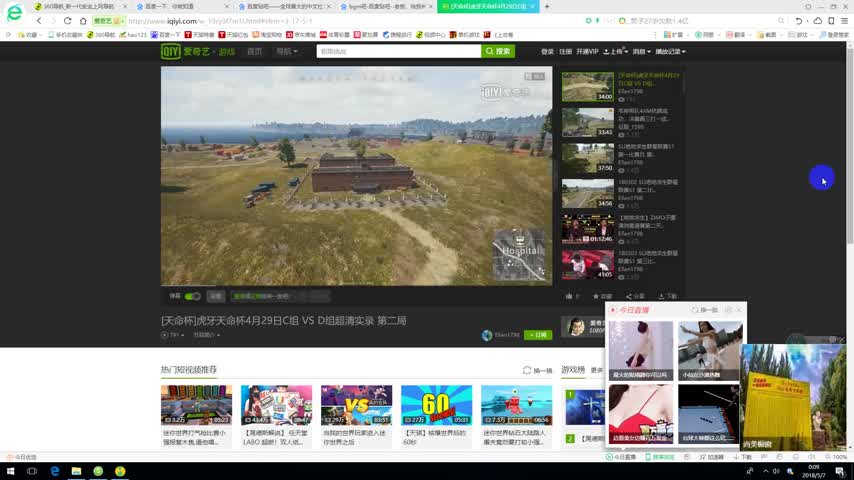Close the floating ad above the yellow billboard image

tap(841, 339)
